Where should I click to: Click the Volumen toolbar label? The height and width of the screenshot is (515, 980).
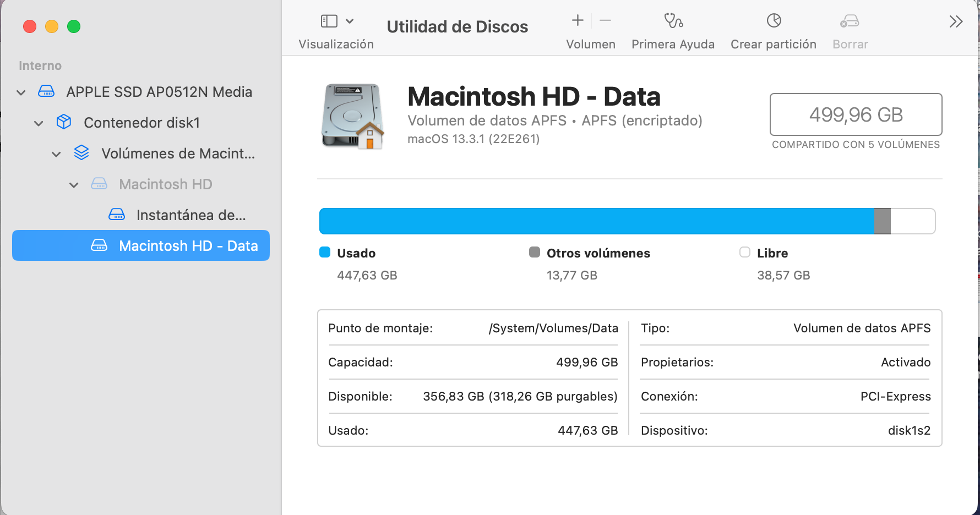[x=591, y=44]
